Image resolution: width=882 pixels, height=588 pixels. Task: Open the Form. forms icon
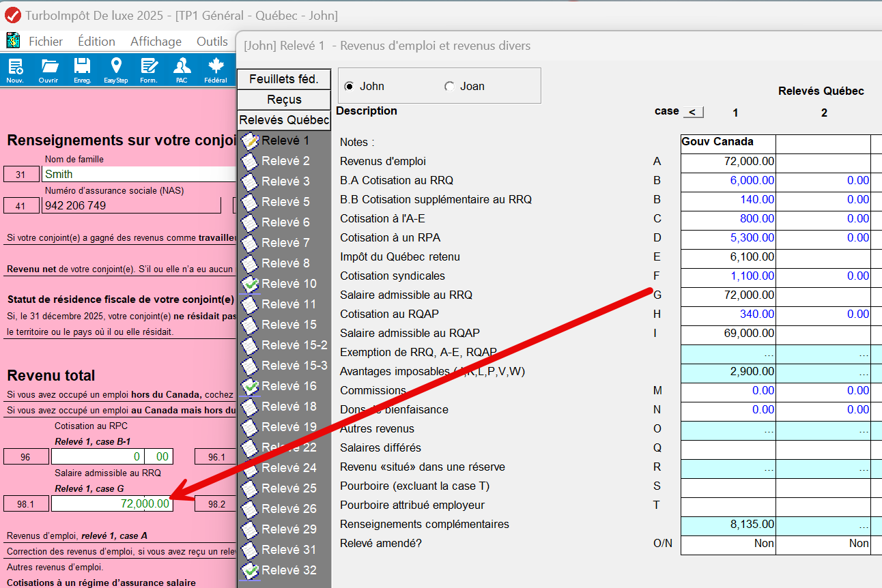[x=149, y=70]
